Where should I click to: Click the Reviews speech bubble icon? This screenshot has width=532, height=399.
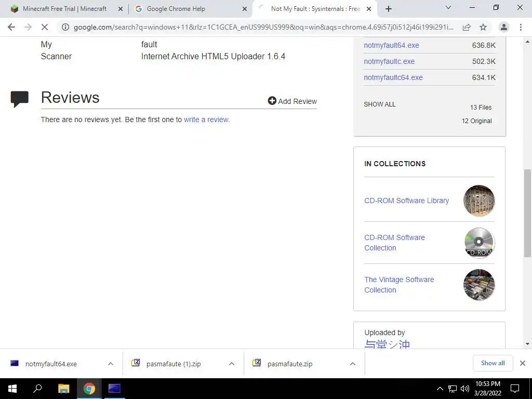[x=19, y=99]
